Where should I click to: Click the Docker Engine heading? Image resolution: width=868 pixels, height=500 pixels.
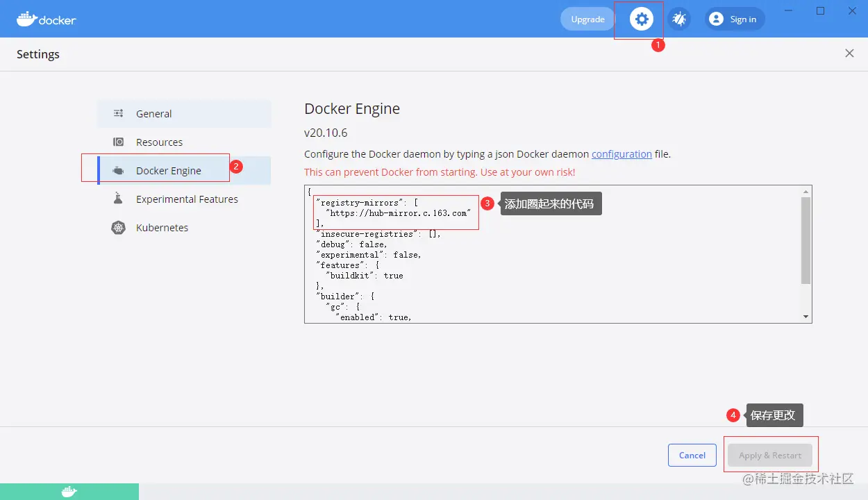(x=352, y=109)
